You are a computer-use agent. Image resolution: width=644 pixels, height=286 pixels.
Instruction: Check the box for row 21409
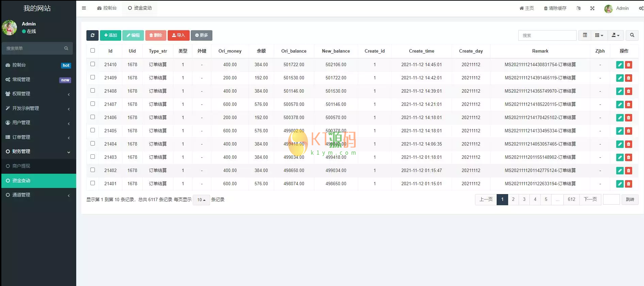(92, 77)
